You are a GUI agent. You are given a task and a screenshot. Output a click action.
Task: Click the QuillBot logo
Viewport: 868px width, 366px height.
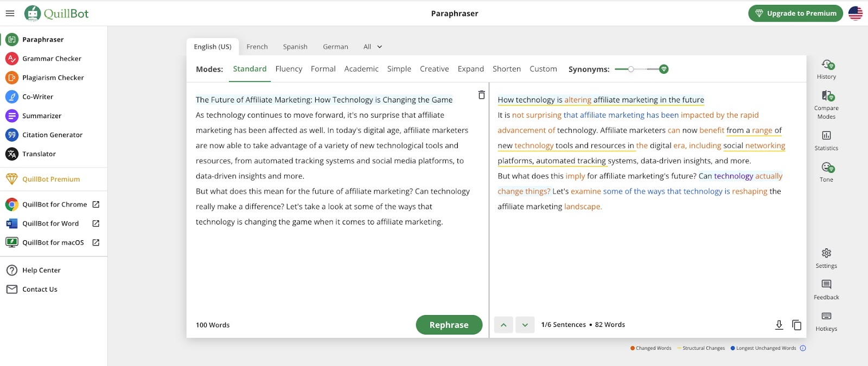coord(56,14)
